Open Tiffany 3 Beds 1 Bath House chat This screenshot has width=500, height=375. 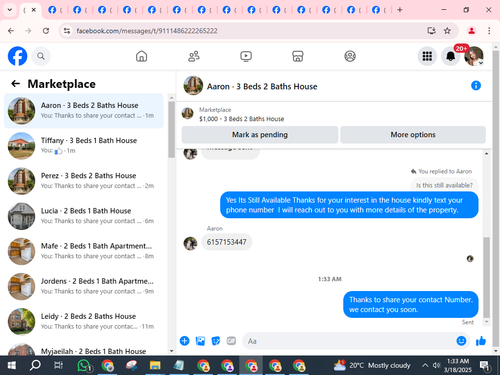[84, 146]
